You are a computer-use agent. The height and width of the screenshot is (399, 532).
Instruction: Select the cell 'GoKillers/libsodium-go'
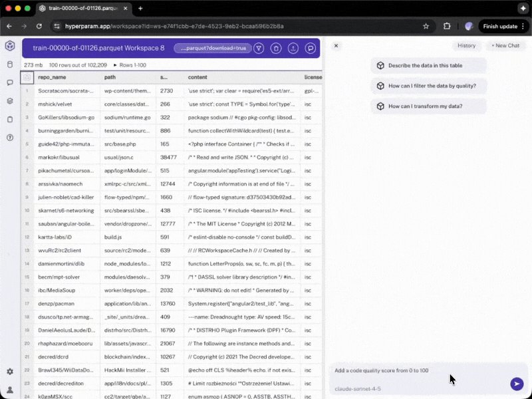click(x=66, y=118)
